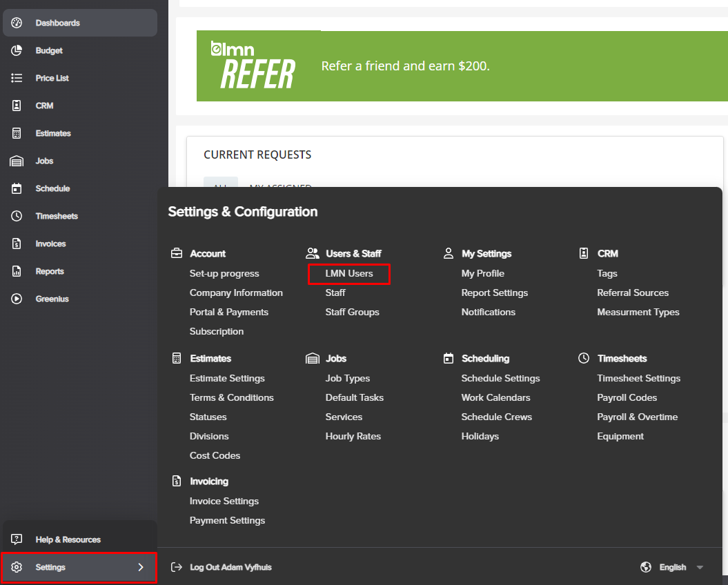Open Subscription settings
Image resolution: width=728 pixels, height=585 pixels.
pyautogui.click(x=217, y=332)
